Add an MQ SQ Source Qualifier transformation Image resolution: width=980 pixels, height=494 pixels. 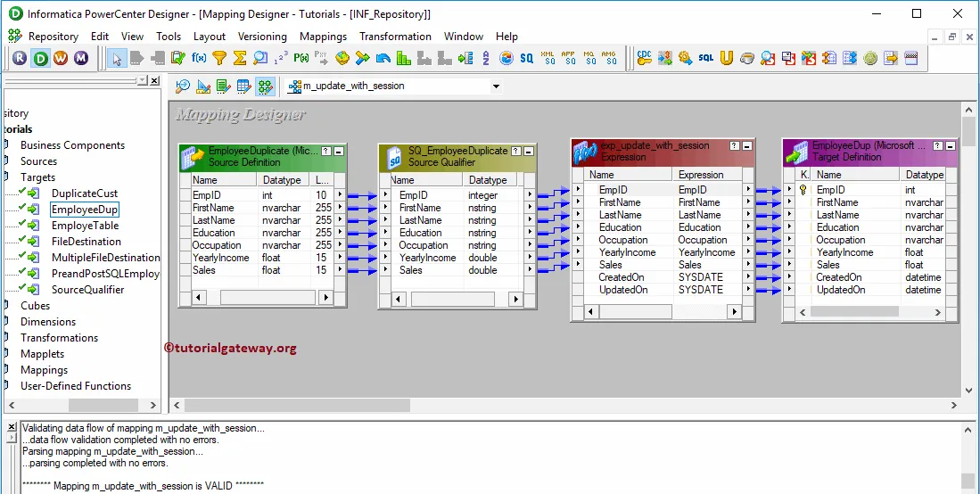589,59
